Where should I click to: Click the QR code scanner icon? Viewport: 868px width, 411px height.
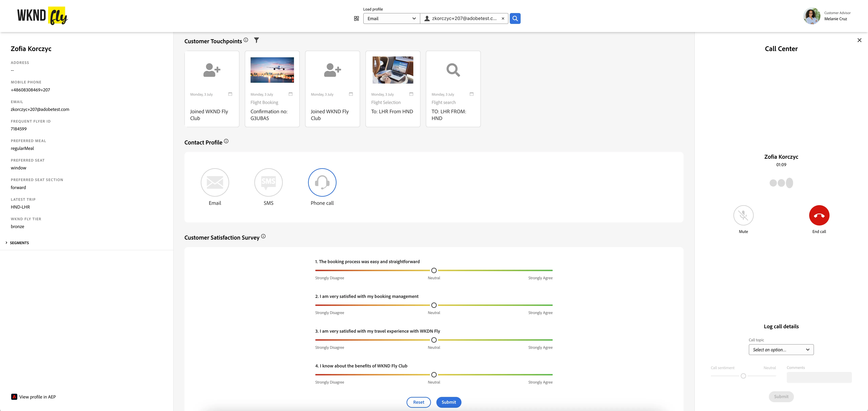pyautogui.click(x=356, y=18)
